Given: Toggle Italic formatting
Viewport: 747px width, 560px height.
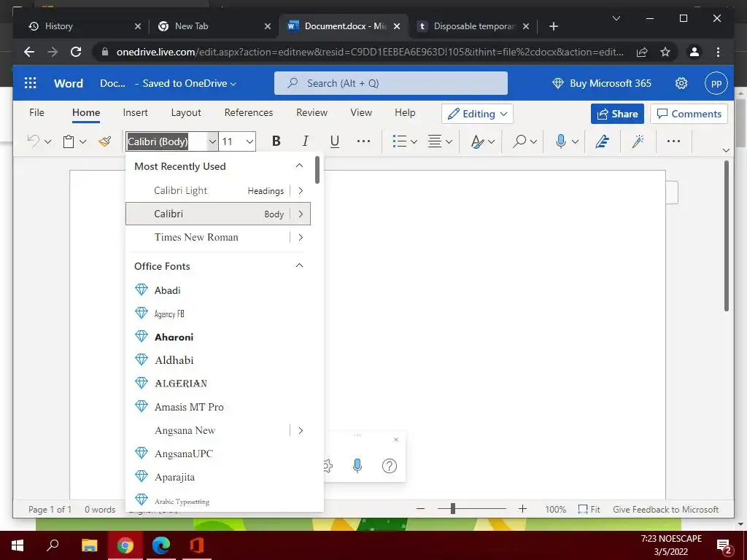Looking at the screenshot, I should click(306, 141).
